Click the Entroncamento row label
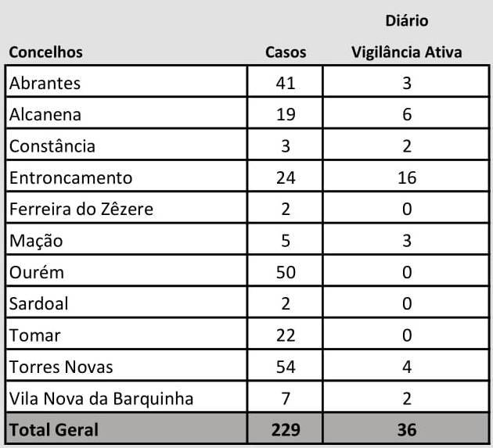 pyautogui.click(x=70, y=177)
